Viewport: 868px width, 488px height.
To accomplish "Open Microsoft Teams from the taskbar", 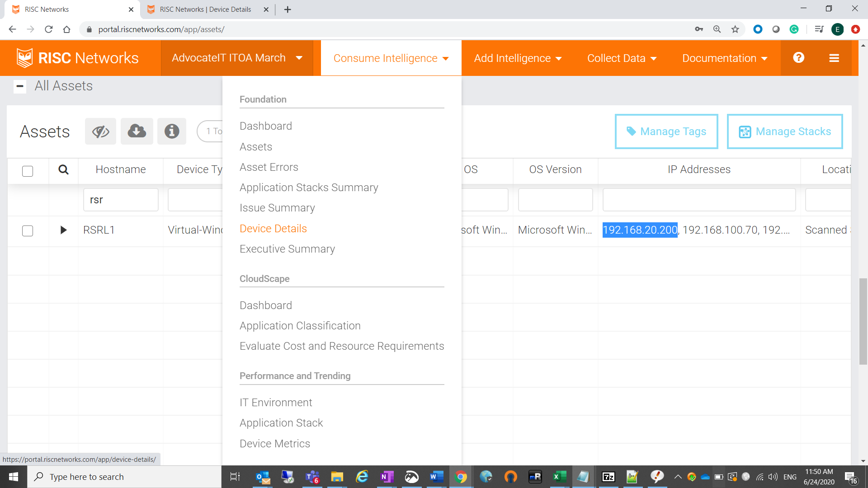I will point(312,477).
